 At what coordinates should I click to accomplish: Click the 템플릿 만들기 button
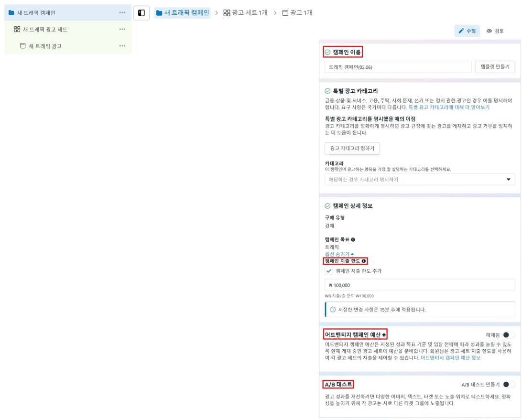[495, 67]
